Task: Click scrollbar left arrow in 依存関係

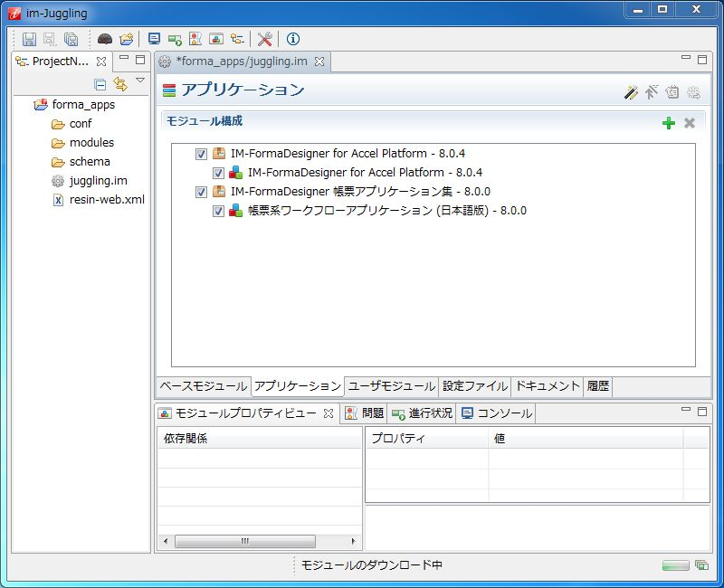Action: tap(166, 541)
